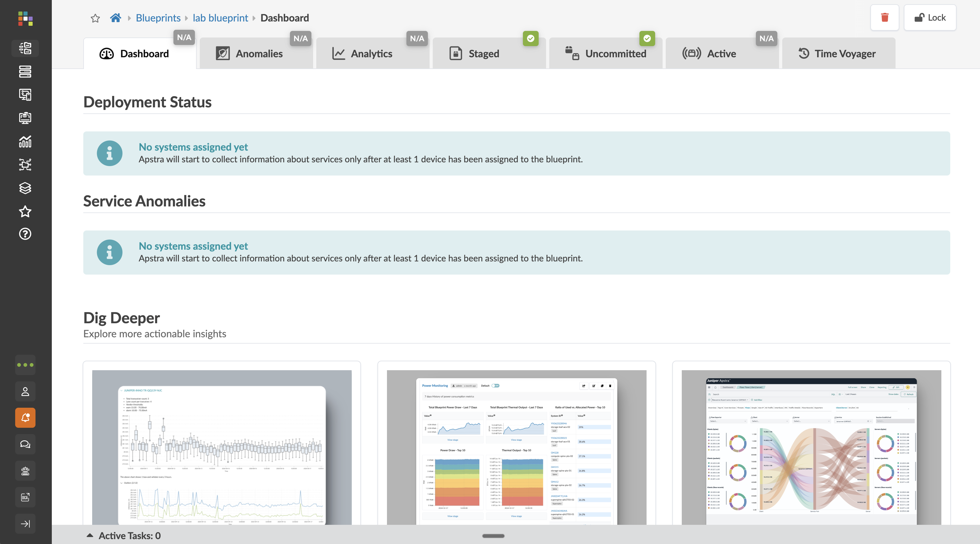Toggle the favorite star next to breadcrumbs
This screenshot has height=544, width=980.
click(x=95, y=18)
